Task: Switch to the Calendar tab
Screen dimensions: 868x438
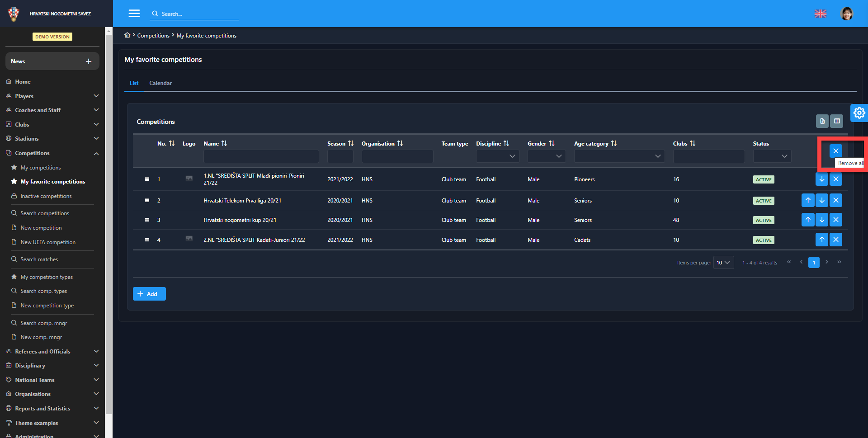Action: click(x=160, y=83)
